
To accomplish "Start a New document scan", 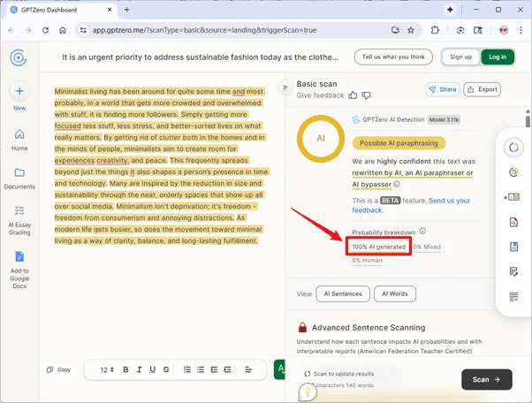I will pos(19,96).
